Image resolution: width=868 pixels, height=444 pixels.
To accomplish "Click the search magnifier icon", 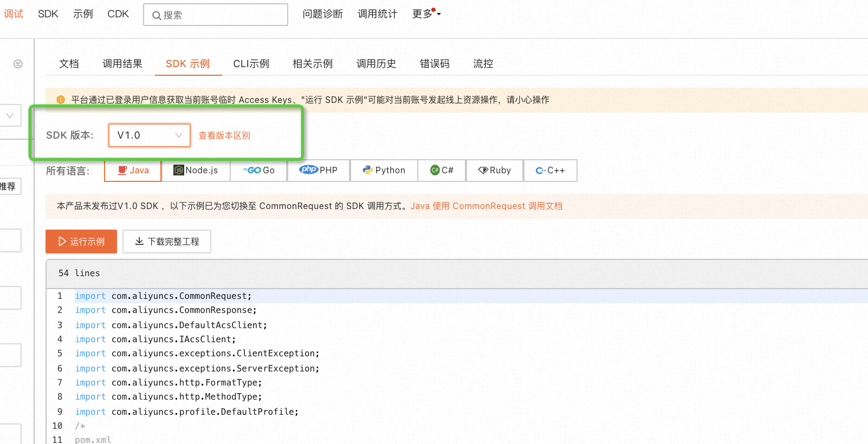I will tap(157, 16).
